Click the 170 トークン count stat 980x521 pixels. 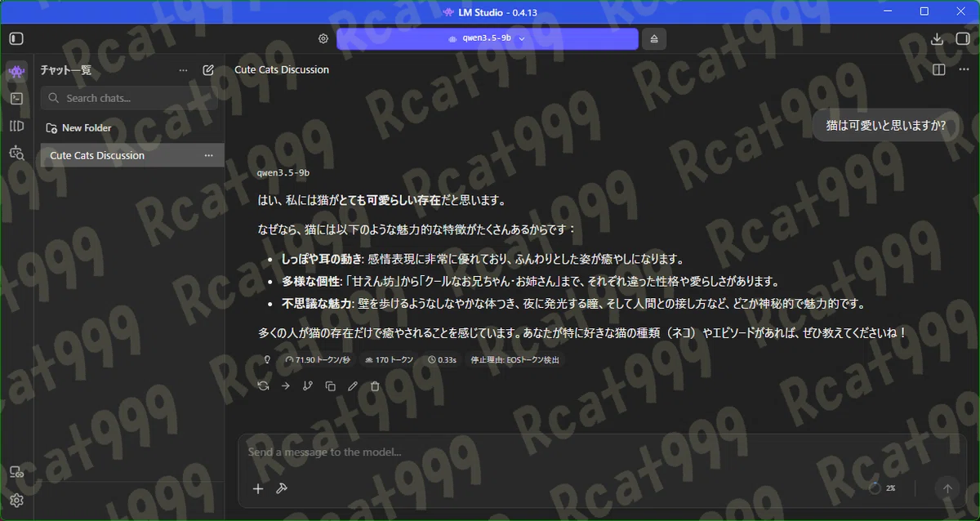(389, 360)
